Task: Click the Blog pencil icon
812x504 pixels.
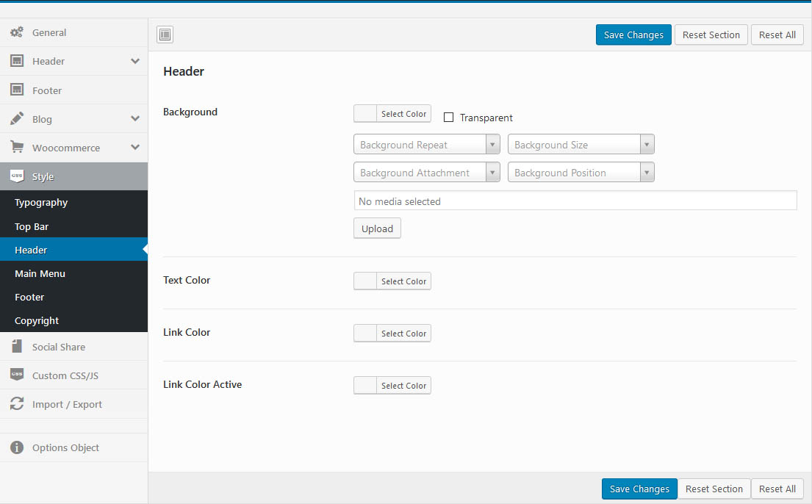Action: (x=17, y=118)
